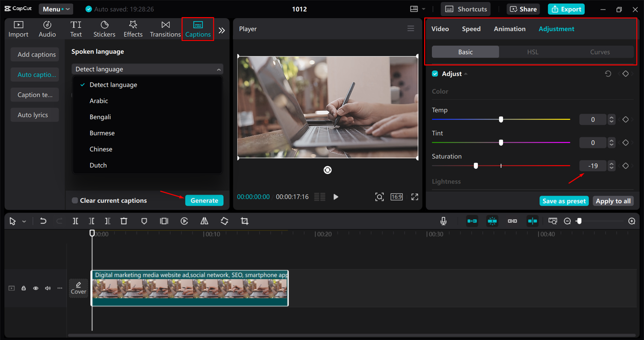Add a marker with shield icon
The width and height of the screenshot is (644, 340).
click(144, 221)
